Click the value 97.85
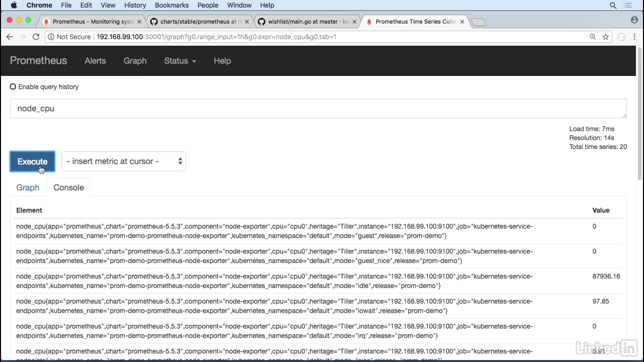 (601, 302)
